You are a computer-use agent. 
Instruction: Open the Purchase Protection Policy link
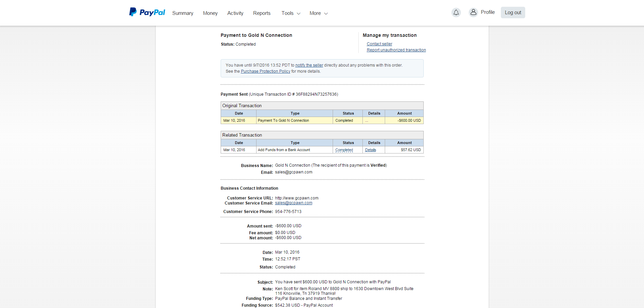pos(265,71)
